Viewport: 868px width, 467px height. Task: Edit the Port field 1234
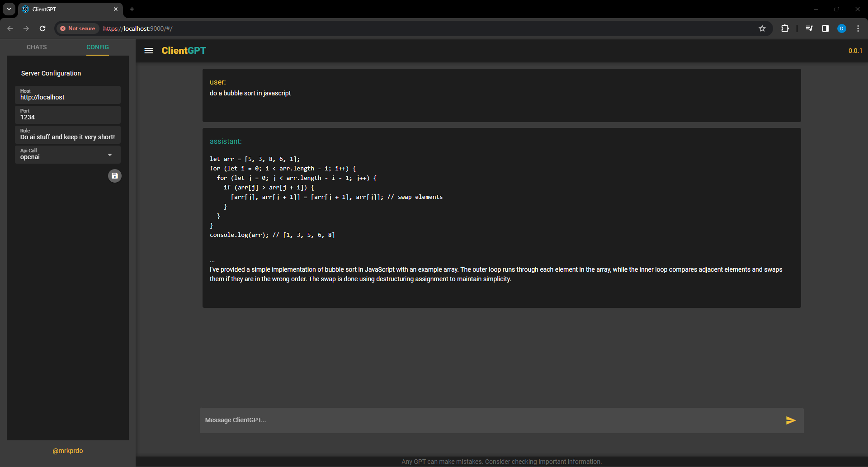click(68, 115)
